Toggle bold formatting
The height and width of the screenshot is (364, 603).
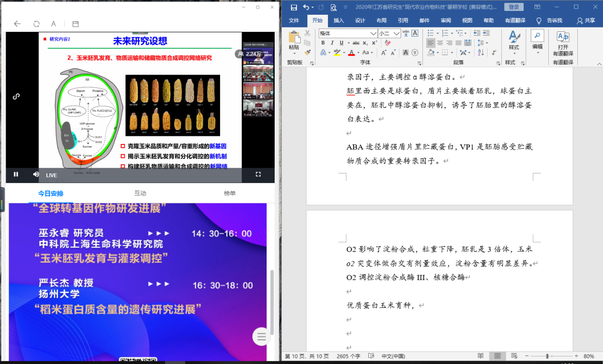point(323,43)
